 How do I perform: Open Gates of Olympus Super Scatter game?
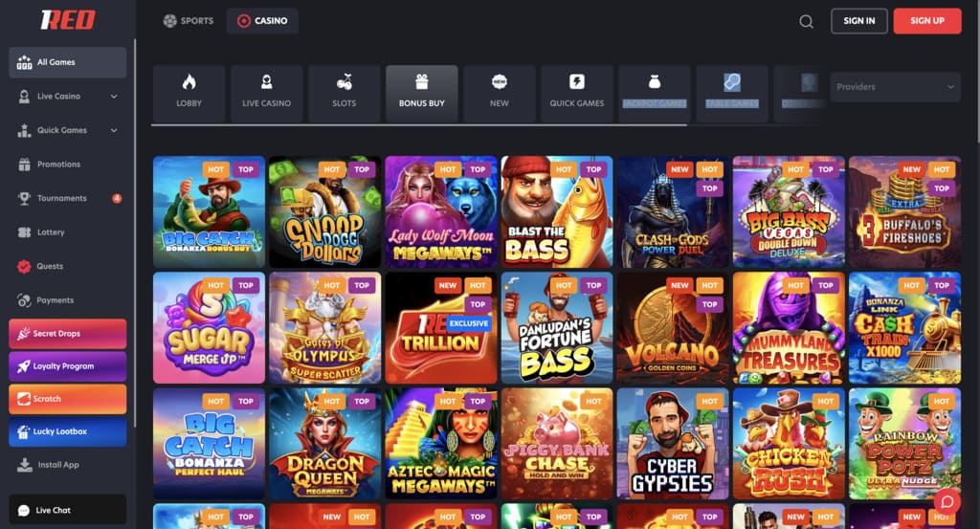coord(325,328)
